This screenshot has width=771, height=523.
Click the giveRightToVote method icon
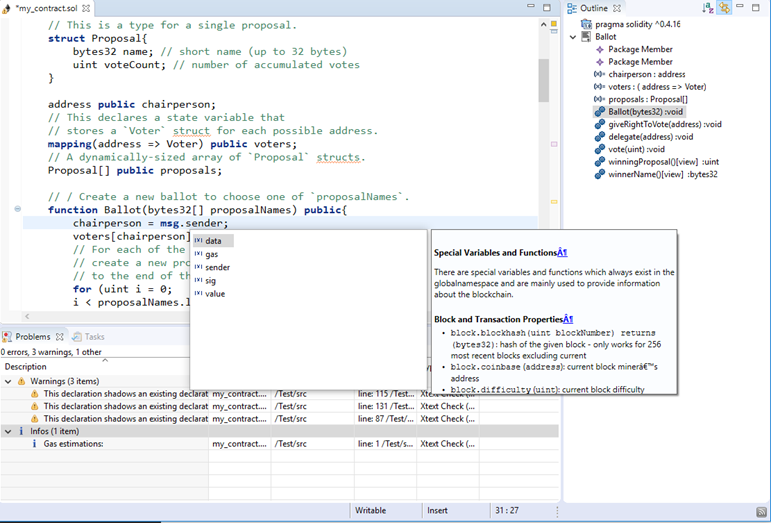pos(599,124)
